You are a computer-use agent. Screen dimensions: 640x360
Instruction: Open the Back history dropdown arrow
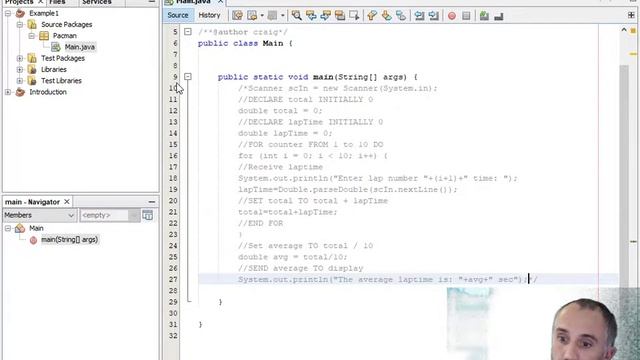click(x=262, y=16)
